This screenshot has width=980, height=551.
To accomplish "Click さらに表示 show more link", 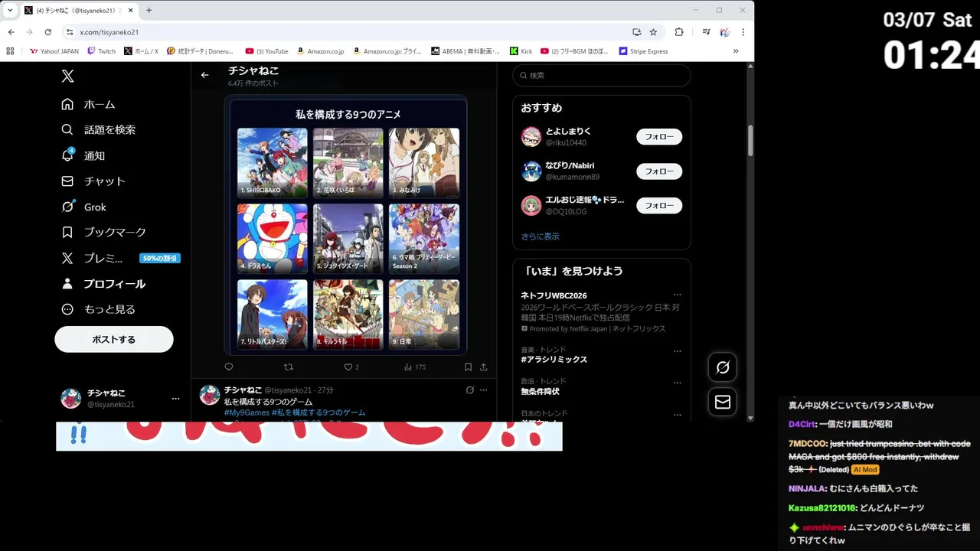I will pyautogui.click(x=541, y=236).
